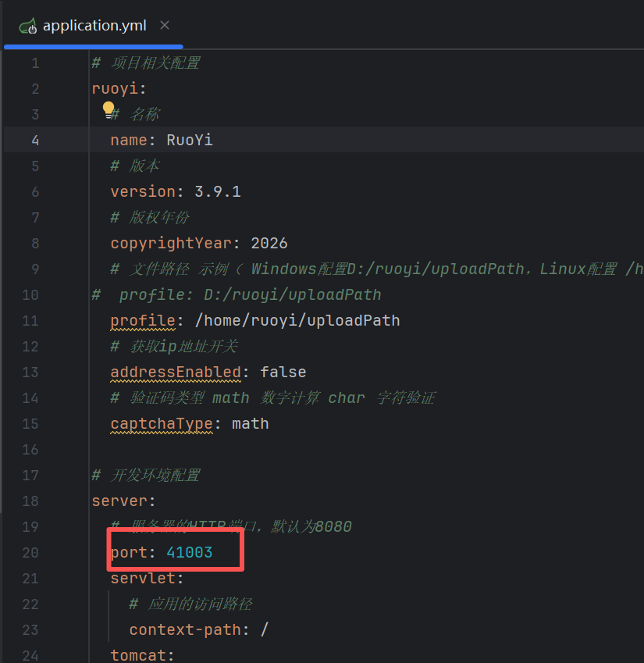Select the application.yml editor tab

tap(94, 26)
